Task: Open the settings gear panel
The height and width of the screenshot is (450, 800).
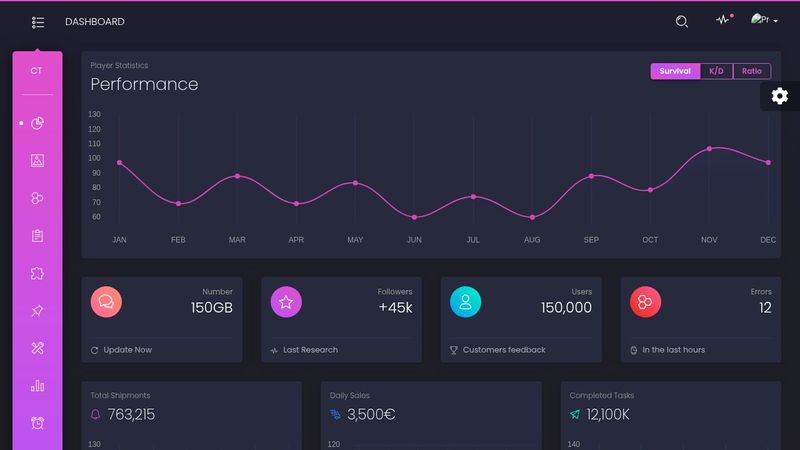Action: pyautogui.click(x=780, y=96)
